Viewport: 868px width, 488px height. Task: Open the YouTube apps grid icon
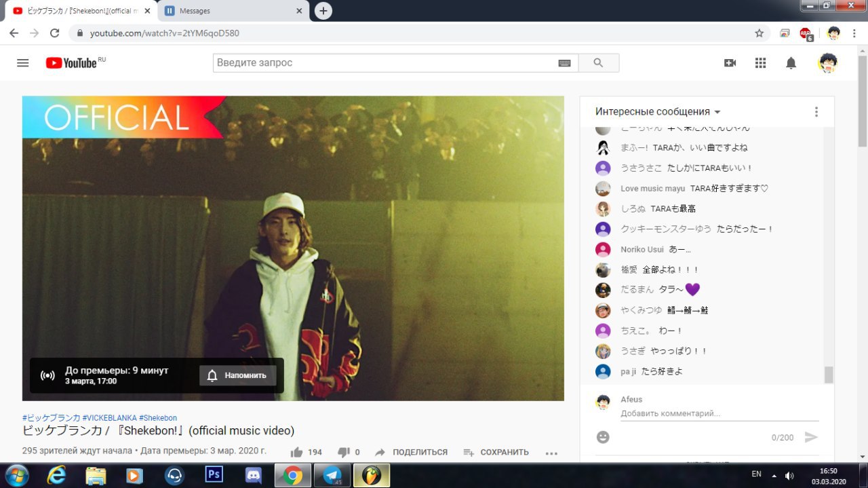pyautogui.click(x=761, y=63)
